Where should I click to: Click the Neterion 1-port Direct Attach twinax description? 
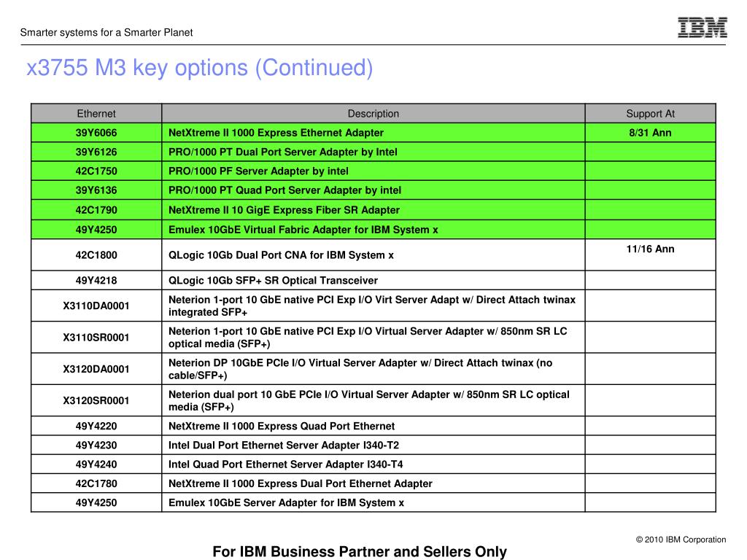coord(372,306)
